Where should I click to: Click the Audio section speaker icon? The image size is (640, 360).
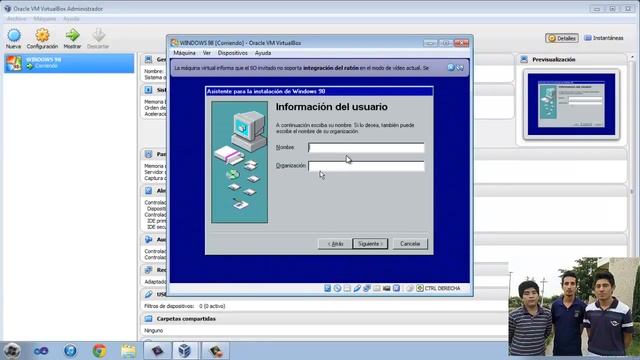click(148, 240)
